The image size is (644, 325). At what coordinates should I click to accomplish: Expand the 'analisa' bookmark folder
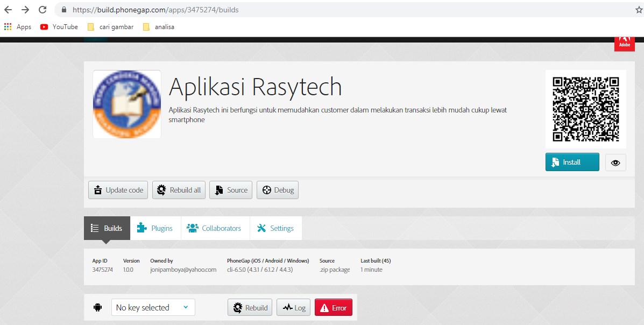coord(159,27)
